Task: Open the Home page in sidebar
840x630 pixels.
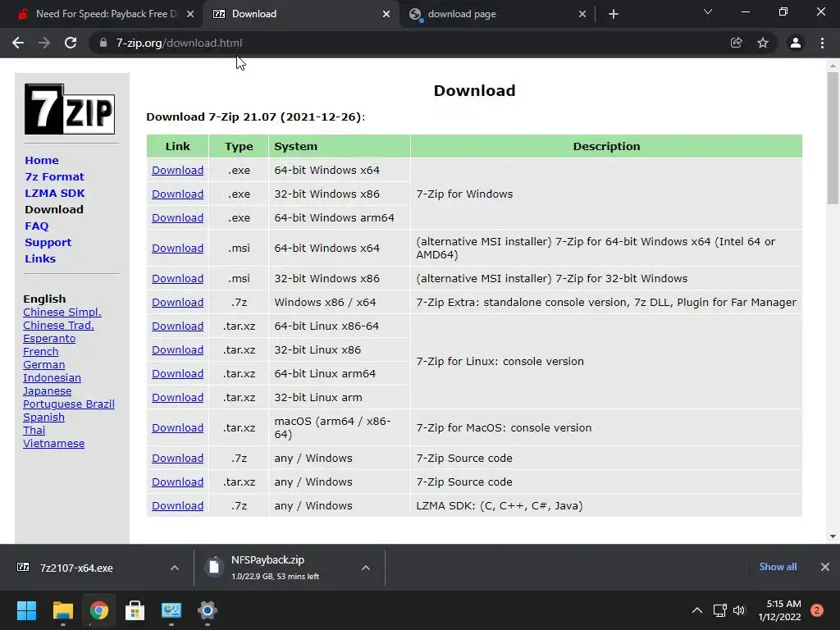Action: pos(42,160)
